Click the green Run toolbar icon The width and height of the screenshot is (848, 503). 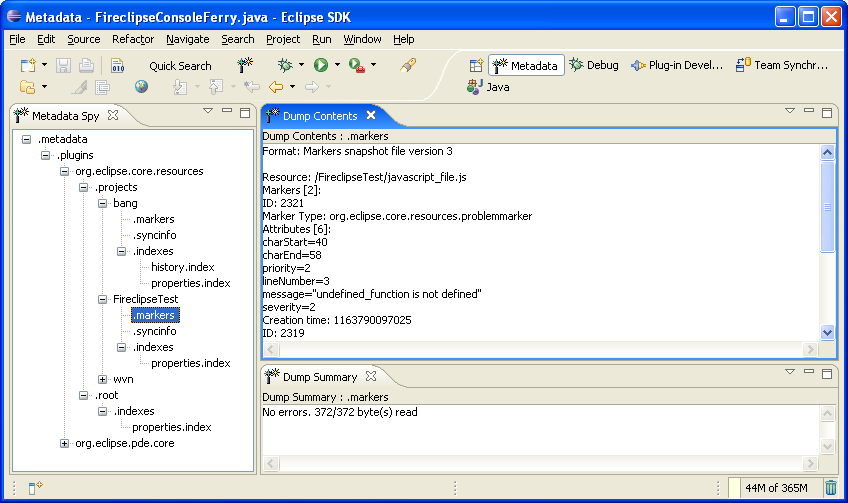click(321, 65)
